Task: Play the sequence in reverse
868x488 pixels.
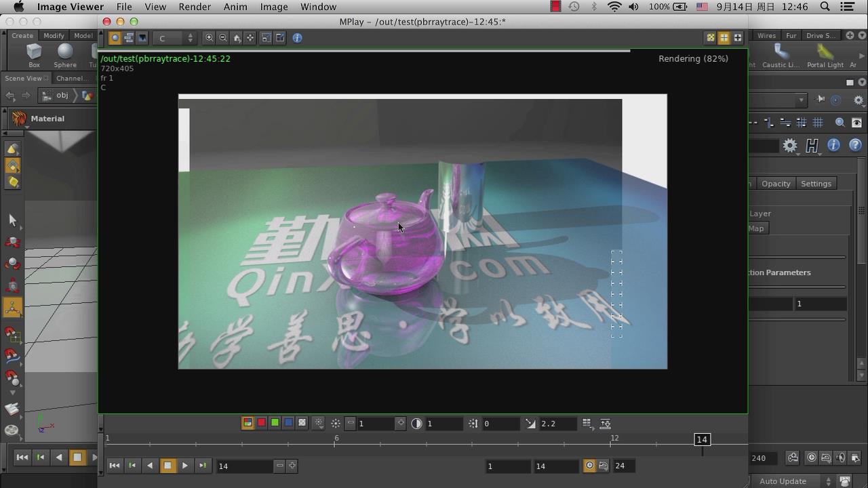Action: point(150,466)
